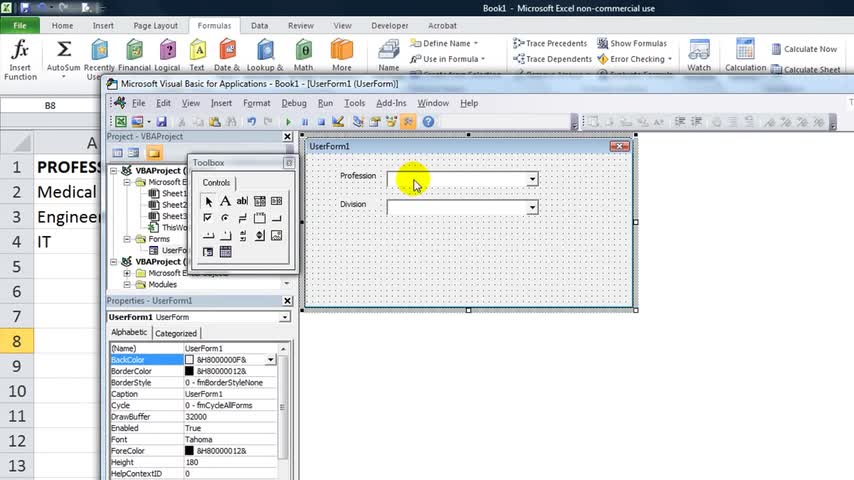Click the BorderColor black swatch
The height and width of the screenshot is (480, 854).
[189, 371]
